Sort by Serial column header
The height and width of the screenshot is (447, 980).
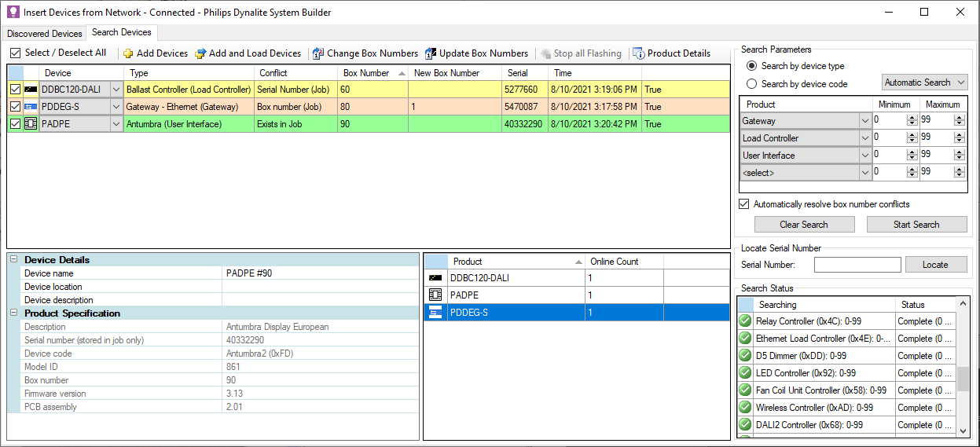point(524,73)
